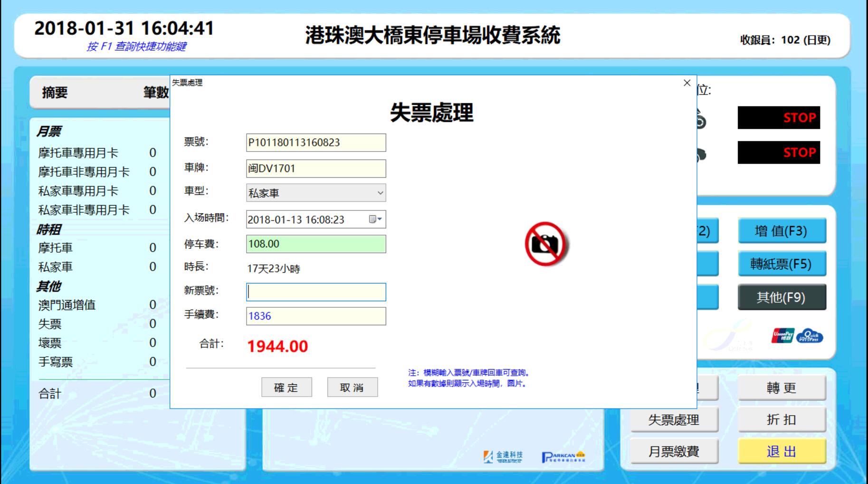Click the 入場時間 date-time field
The width and height of the screenshot is (868, 484).
306,219
